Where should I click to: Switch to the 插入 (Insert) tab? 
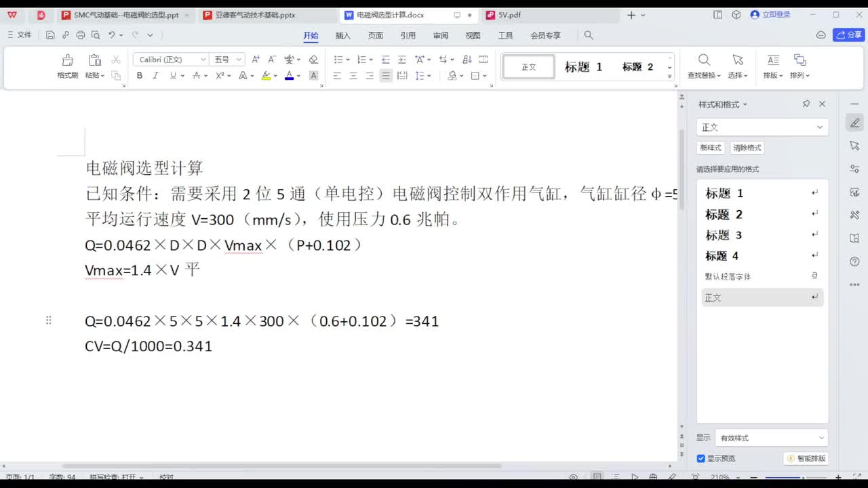(343, 35)
